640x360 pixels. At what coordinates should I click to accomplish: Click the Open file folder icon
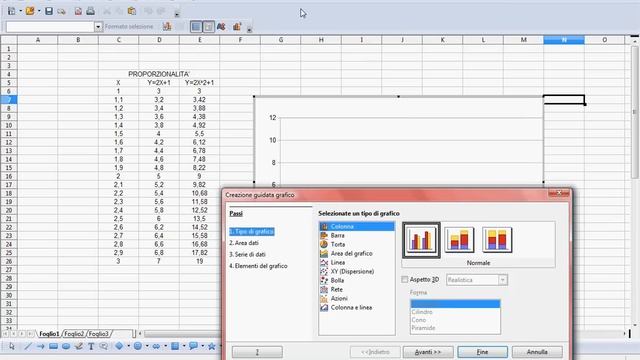[30, 11]
